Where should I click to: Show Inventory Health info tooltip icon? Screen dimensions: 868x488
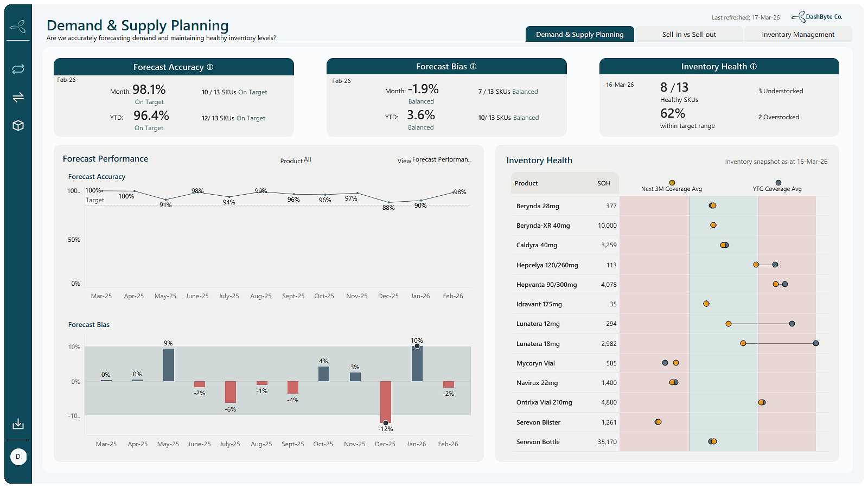click(753, 66)
